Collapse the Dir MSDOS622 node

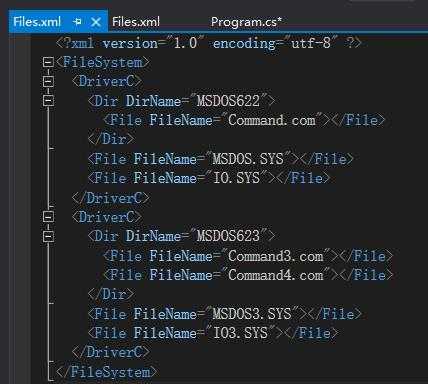48,101
